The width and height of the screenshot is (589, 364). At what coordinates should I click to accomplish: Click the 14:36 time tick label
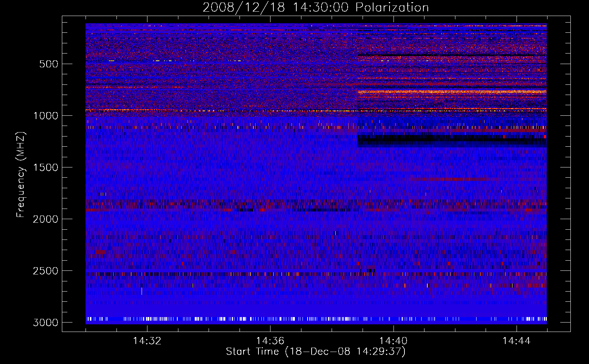(x=270, y=341)
